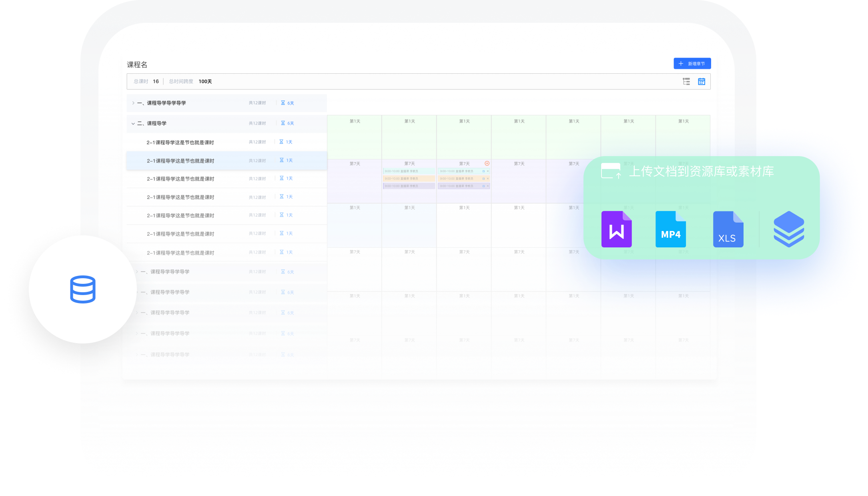Collapse chapter 二、课程导学
This screenshot has height=496, width=868.
(133, 123)
